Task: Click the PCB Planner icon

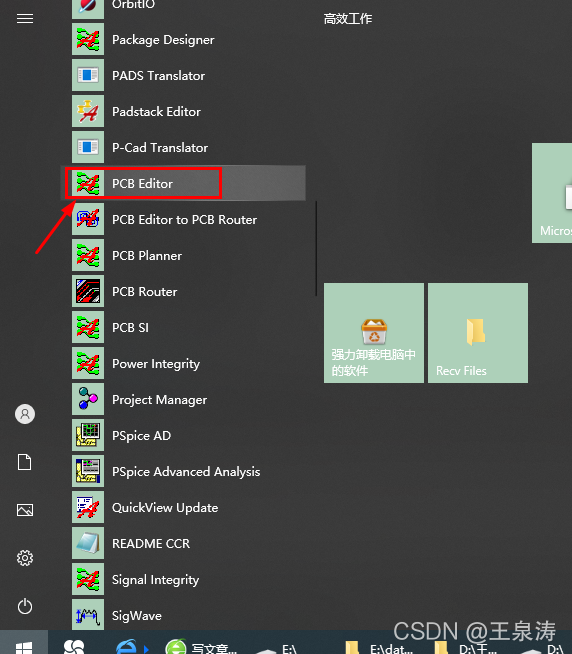Action: coord(88,255)
